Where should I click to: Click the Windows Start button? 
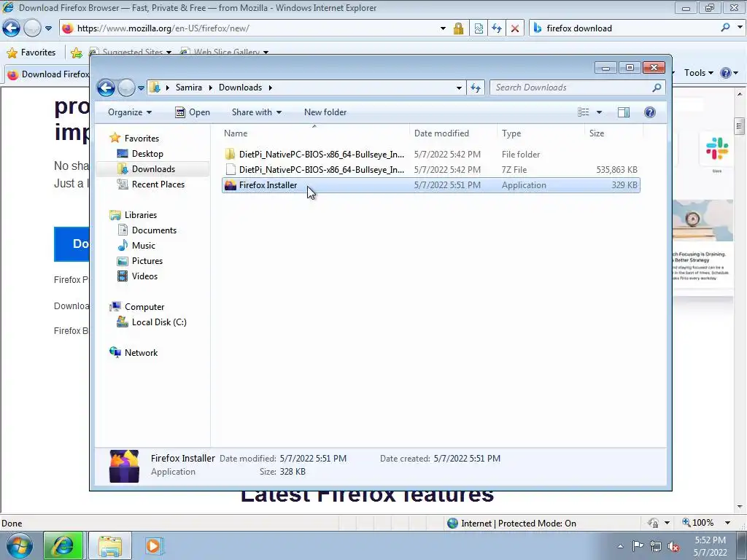(19, 545)
